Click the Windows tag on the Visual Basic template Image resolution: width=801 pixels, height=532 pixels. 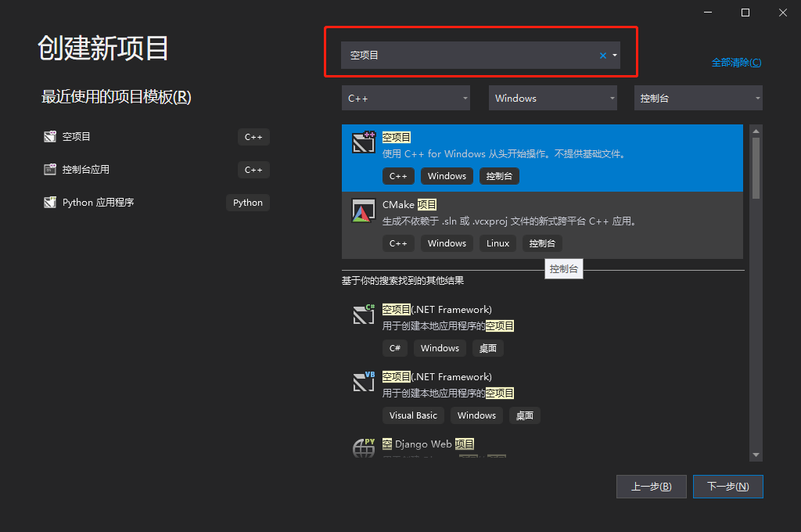coord(476,415)
